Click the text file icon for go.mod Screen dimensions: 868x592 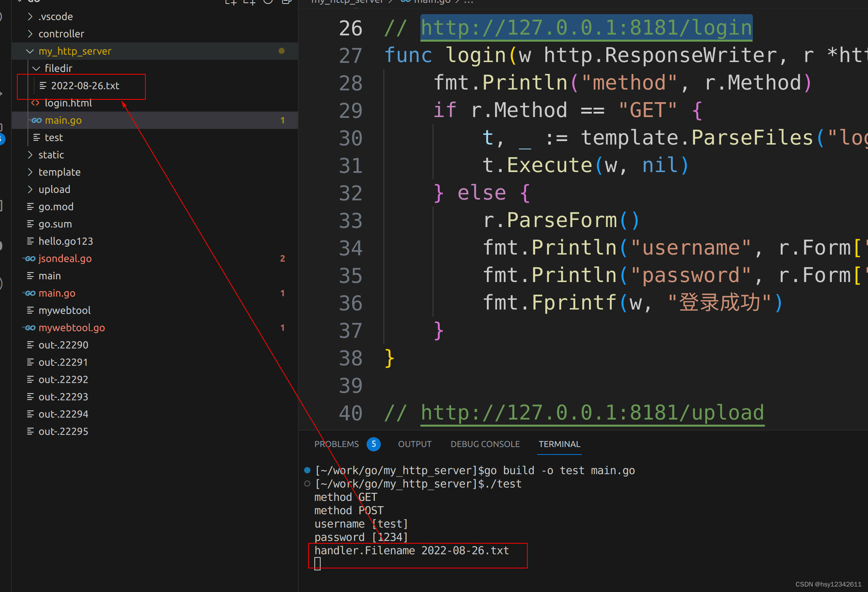(30, 207)
